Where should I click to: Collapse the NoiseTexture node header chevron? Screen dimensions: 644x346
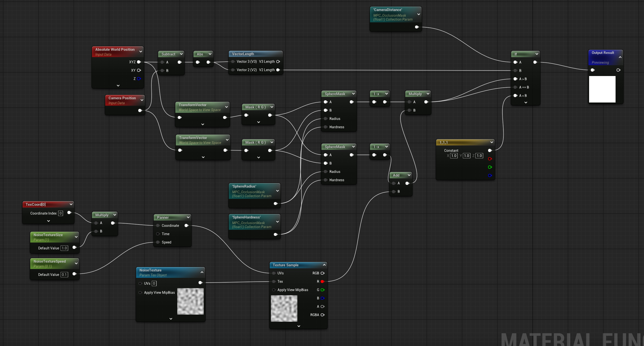click(202, 272)
